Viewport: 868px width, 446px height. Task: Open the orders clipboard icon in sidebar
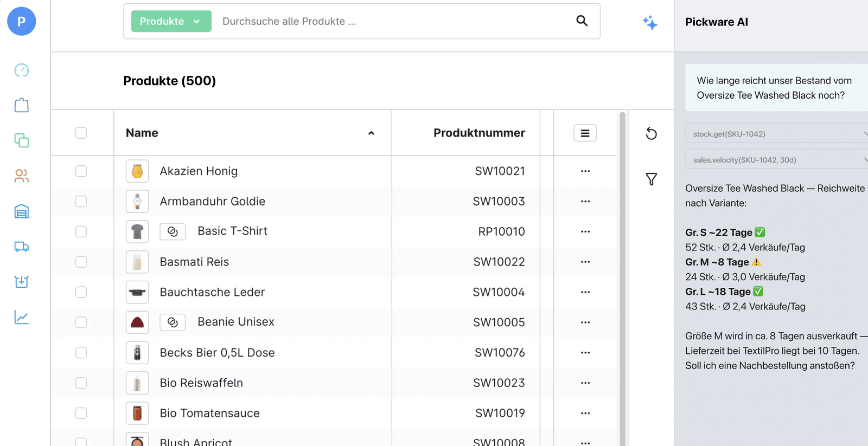(22, 105)
